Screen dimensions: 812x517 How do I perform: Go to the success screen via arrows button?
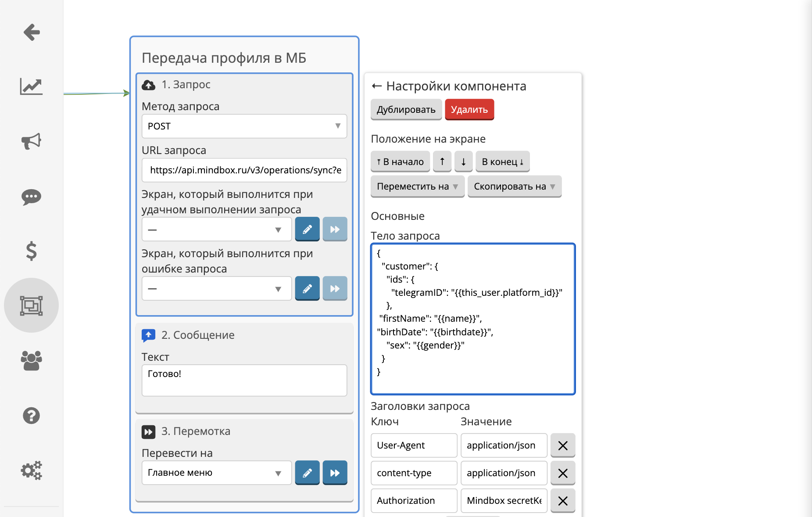coord(335,229)
